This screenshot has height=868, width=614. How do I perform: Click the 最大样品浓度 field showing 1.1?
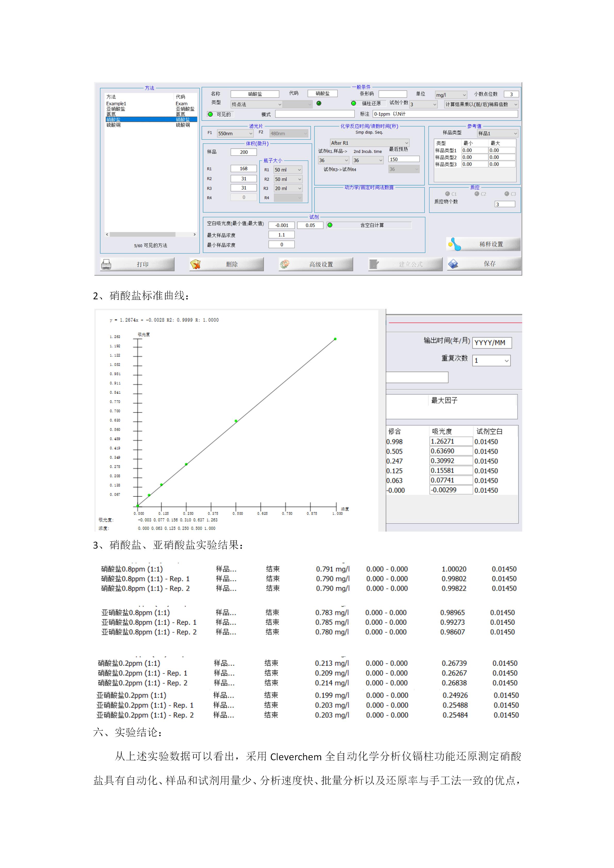pos(282,235)
